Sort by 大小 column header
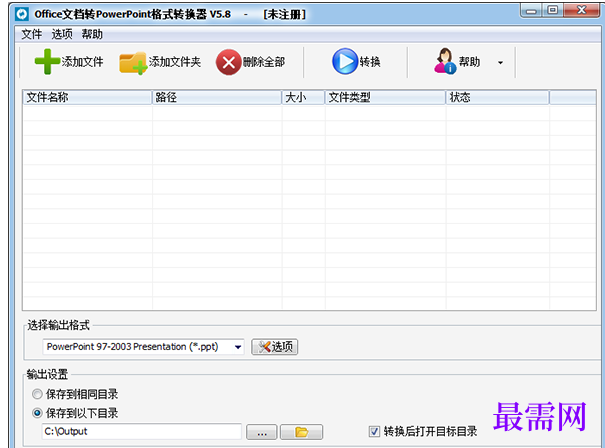 (303, 97)
